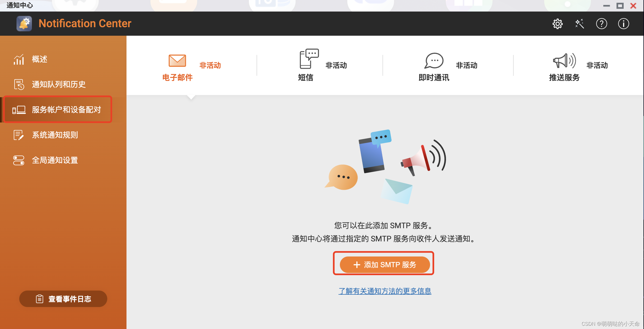Open the 概述 (Overview) sidebar icon
Viewport: 644px width, 329px height.
coord(18,59)
